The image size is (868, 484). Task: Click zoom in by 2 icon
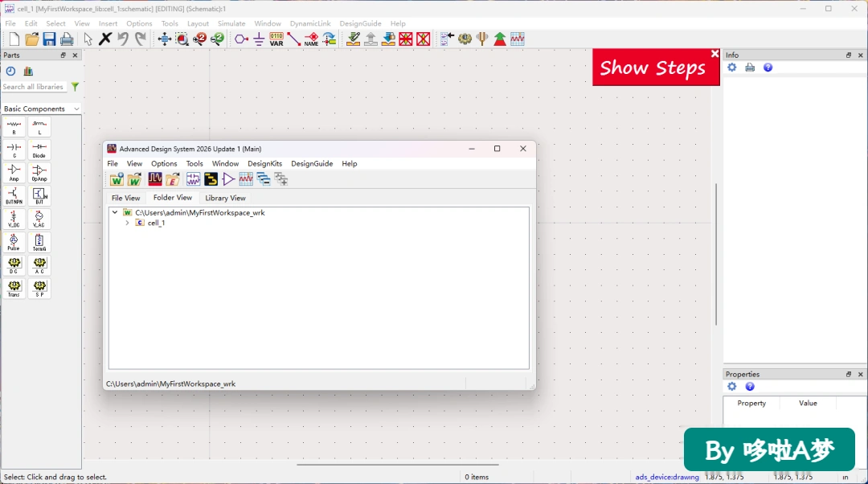200,39
